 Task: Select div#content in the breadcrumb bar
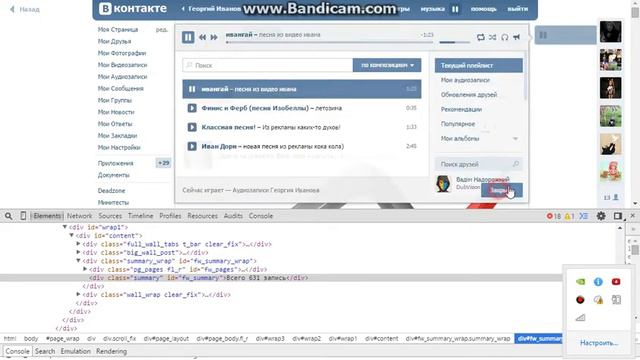[381, 338]
